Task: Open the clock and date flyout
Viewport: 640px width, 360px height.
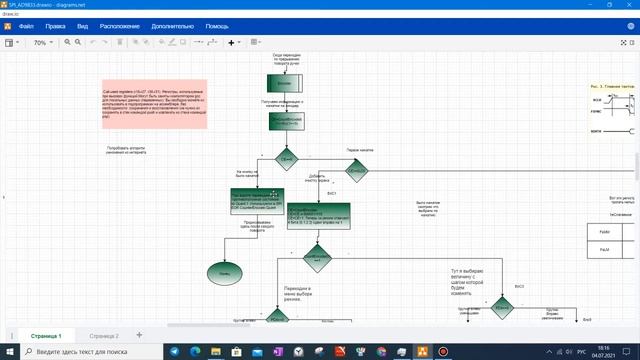Action: (x=603, y=352)
